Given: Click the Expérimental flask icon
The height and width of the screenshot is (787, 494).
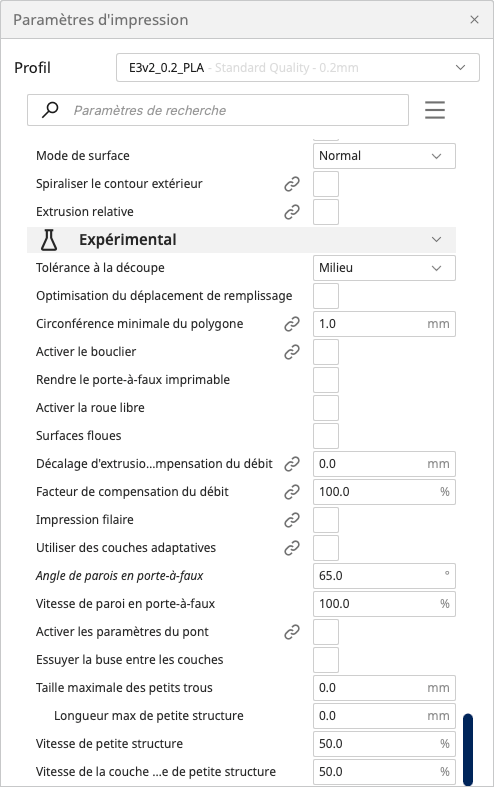Looking at the screenshot, I should 49,240.
